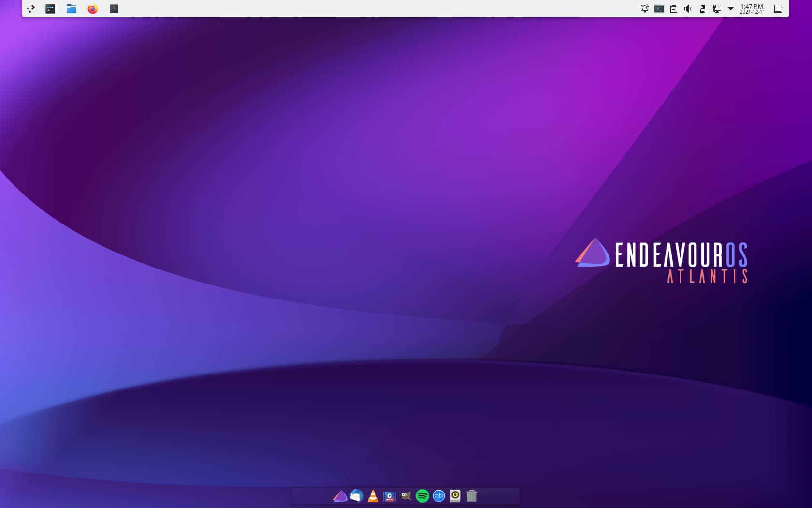Open the Konsole terminal icon
The image size is (812, 508).
[114, 8]
